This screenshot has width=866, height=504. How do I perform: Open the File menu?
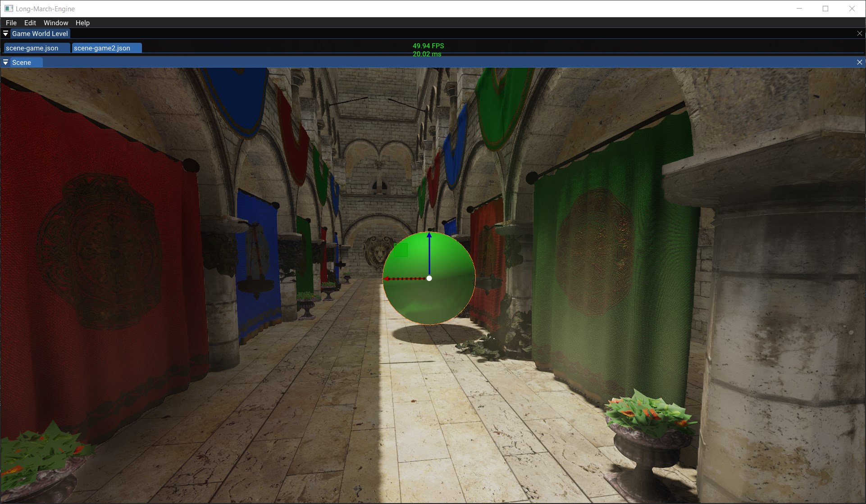coord(11,23)
